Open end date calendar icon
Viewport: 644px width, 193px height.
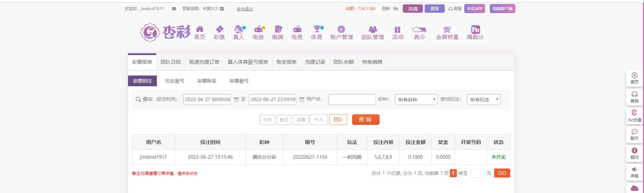[x=302, y=99]
